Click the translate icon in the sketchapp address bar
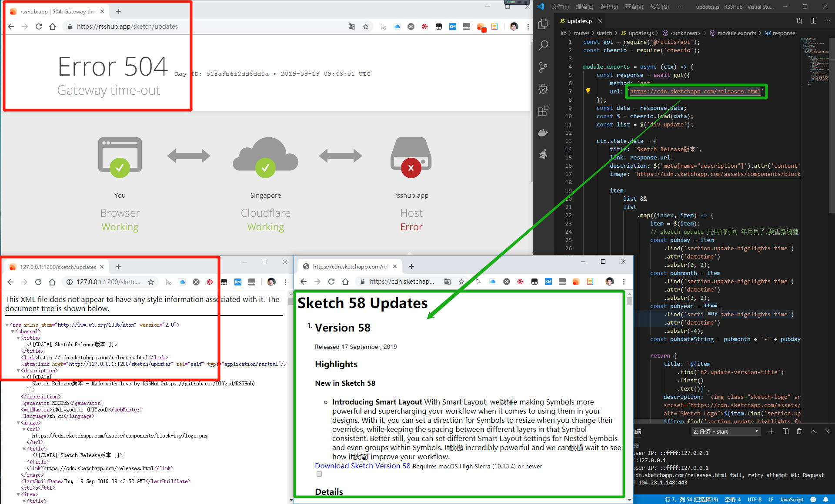 tap(448, 282)
